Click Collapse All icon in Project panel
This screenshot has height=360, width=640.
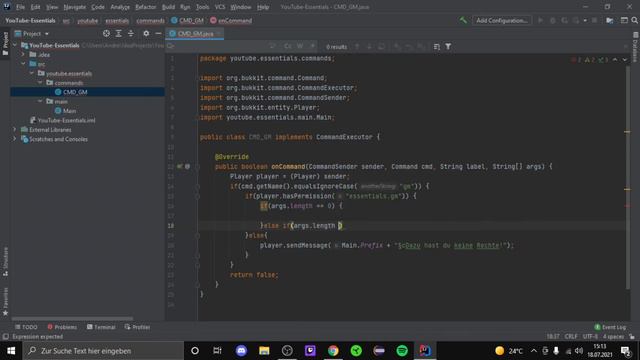(131, 33)
